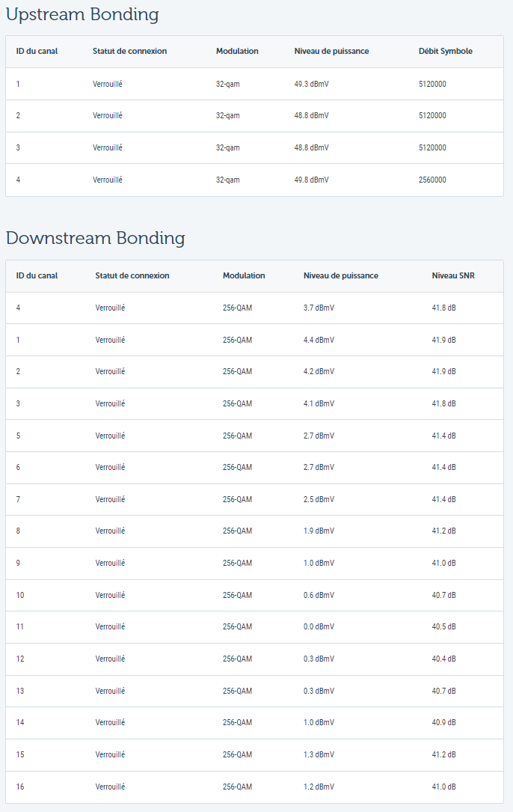Select downstream channel 10 SNR 40.7 dB

(443, 595)
